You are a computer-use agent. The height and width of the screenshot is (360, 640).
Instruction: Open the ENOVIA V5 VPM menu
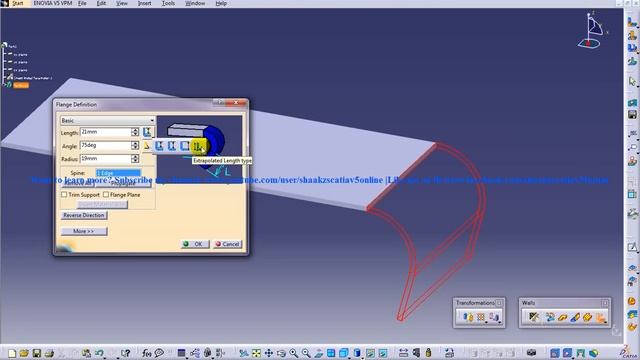click(53, 3)
